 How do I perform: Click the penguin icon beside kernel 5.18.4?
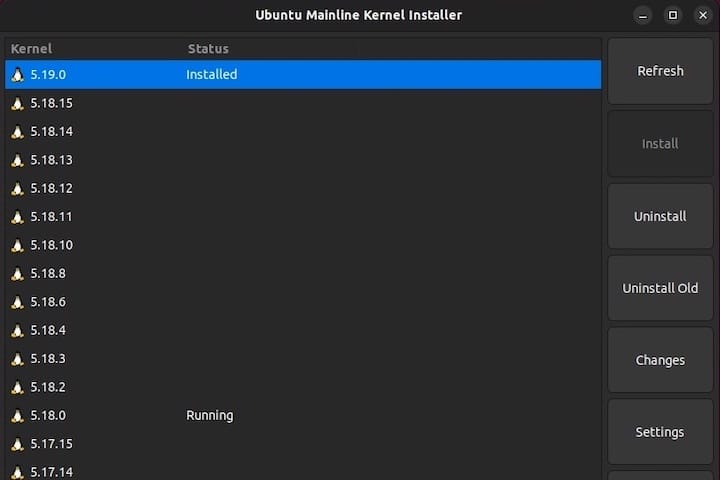point(17,331)
